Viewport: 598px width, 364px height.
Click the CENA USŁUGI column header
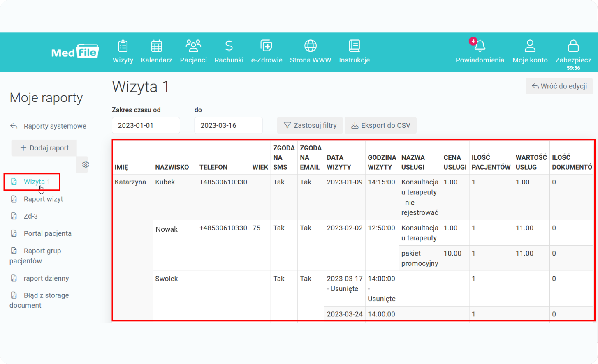point(455,162)
